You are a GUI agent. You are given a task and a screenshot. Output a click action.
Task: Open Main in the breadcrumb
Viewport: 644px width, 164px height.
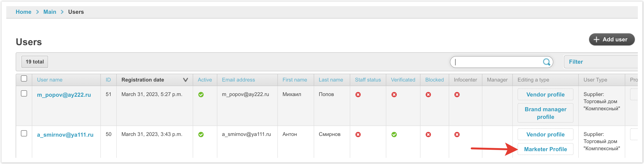50,12
